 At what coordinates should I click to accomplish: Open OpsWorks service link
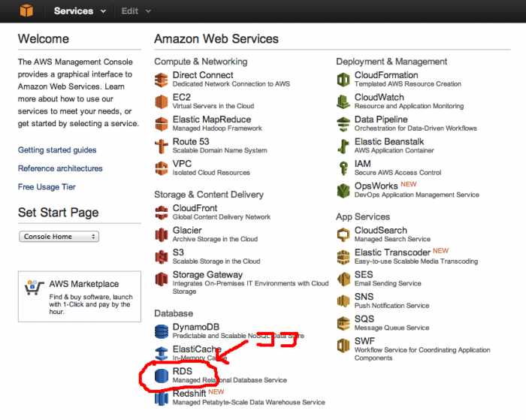[x=376, y=186]
